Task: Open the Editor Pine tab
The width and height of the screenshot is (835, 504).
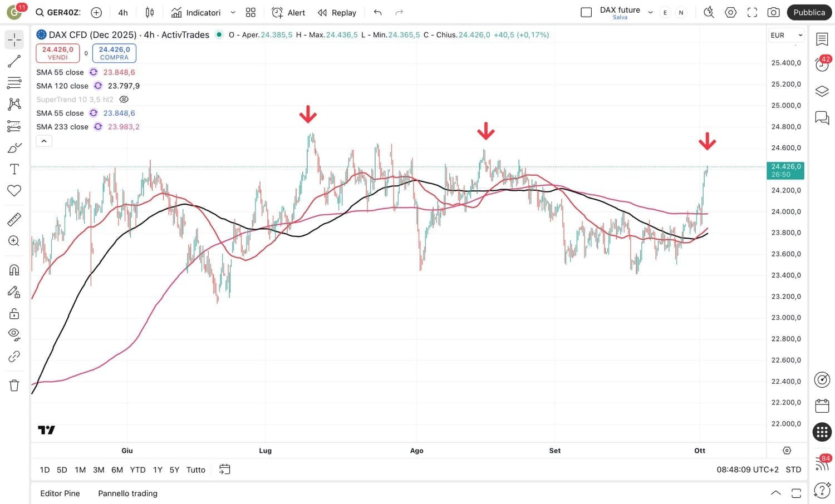Action: [x=60, y=493]
